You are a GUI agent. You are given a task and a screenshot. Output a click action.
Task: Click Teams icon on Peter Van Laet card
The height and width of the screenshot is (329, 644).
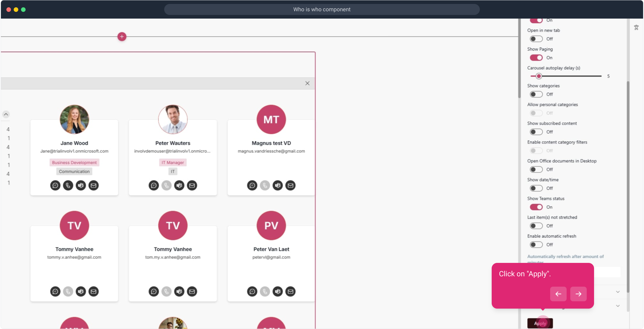click(278, 292)
